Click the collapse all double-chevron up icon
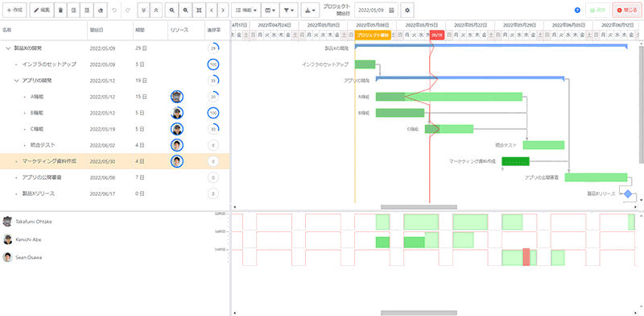The image size is (644, 316). (155, 10)
